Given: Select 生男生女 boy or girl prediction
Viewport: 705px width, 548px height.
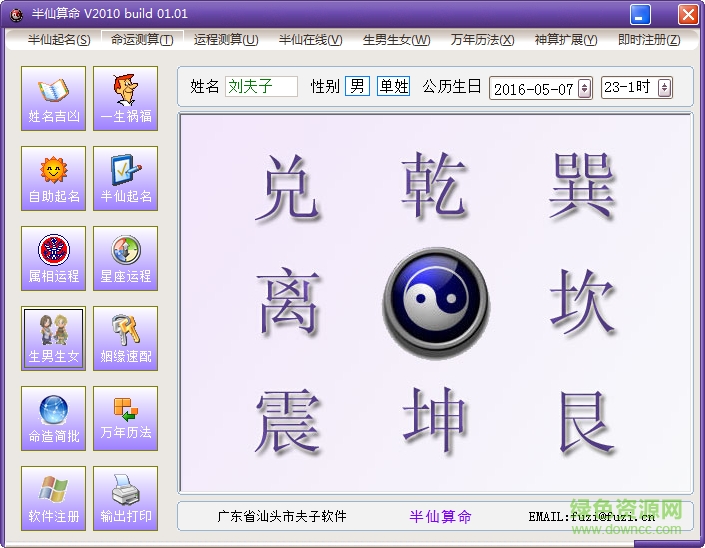Looking at the screenshot, I should pyautogui.click(x=54, y=339).
